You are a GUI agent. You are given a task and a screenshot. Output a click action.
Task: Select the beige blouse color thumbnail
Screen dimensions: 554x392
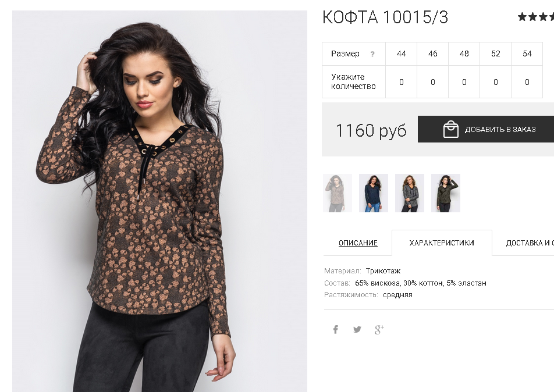338,193
